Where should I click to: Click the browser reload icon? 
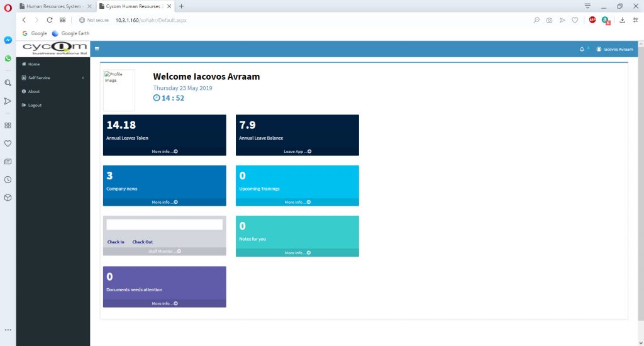[x=49, y=20]
